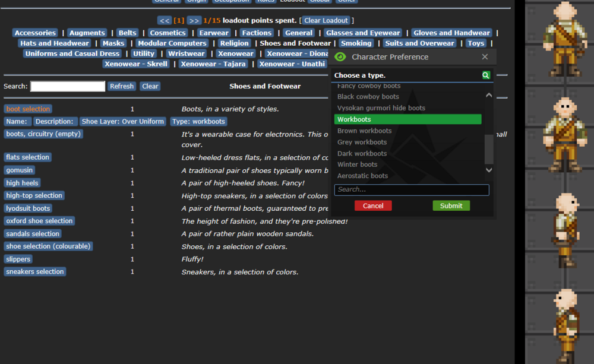Go to next loadout with >> button
Screen dimensions: 594x364
[194, 21]
